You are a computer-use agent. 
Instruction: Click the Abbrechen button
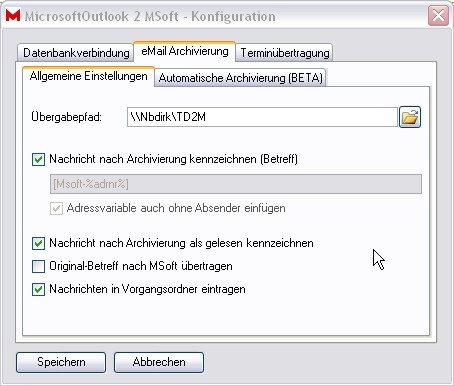(x=159, y=362)
